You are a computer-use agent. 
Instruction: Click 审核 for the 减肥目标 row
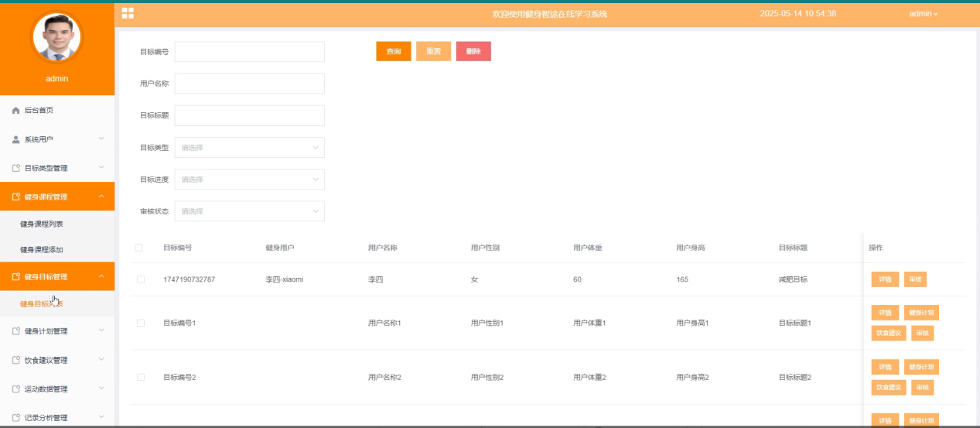(915, 279)
